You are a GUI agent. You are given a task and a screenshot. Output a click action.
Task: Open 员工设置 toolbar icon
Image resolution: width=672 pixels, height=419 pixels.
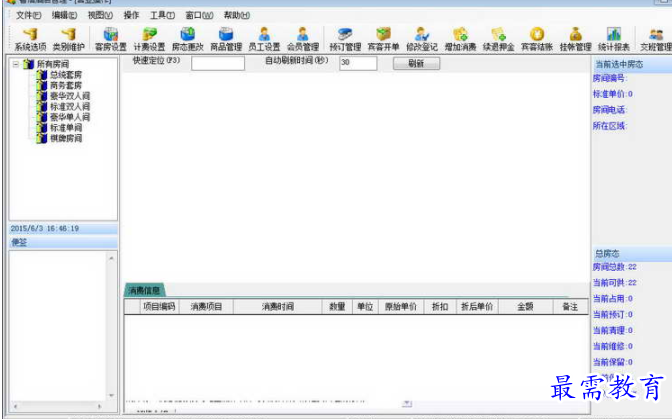[x=264, y=39]
